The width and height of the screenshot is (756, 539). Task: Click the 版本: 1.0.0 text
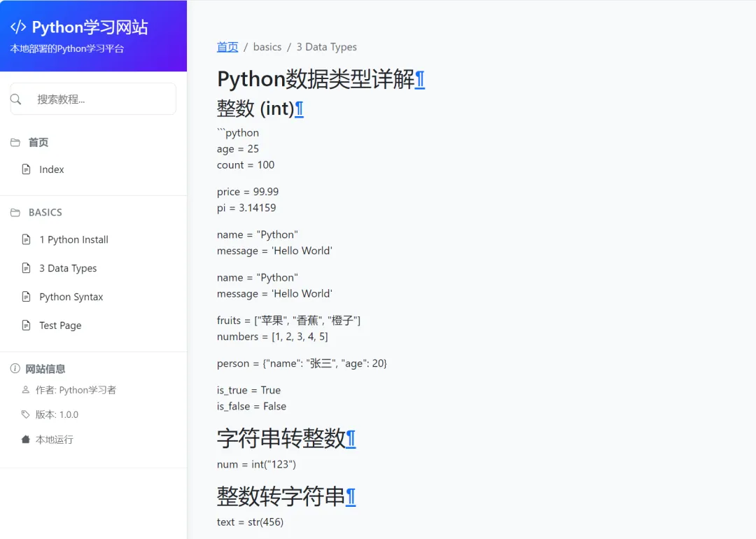[x=57, y=414]
